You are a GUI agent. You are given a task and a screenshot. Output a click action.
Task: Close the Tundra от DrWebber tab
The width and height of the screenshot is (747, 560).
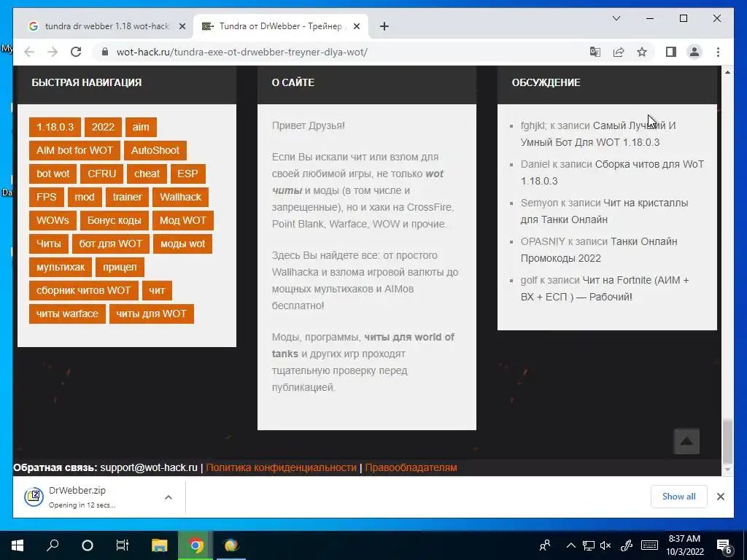pyautogui.click(x=356, y=26)
